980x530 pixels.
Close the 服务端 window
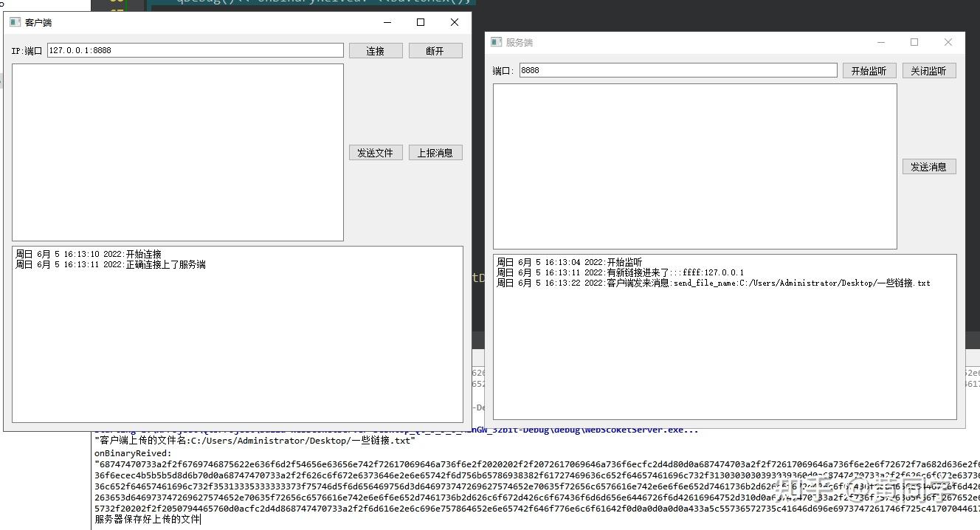[948, 42]
